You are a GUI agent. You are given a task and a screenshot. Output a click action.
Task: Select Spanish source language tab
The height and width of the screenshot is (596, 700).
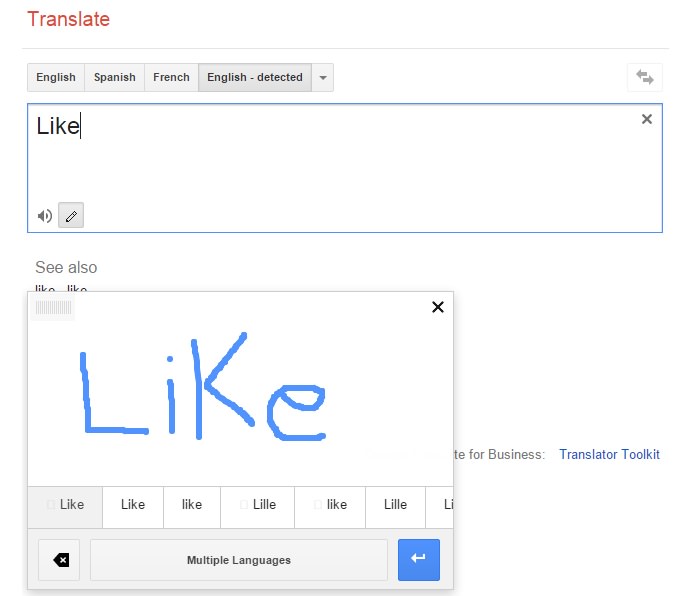coord(115,77)
